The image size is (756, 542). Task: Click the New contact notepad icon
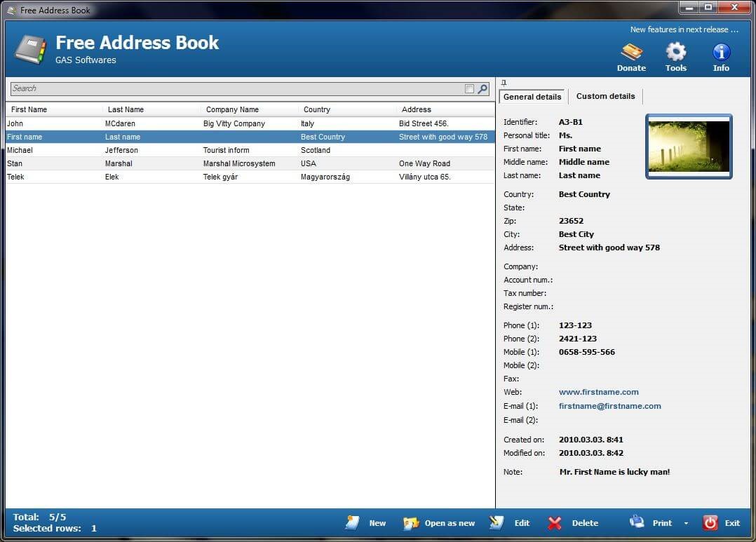[353, 522]
